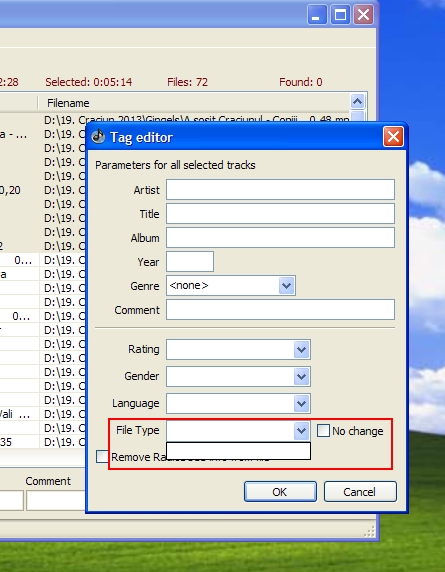Click the Comment field in main window
445x572 pixels.
pyautogui.click(x=55, y=500)
